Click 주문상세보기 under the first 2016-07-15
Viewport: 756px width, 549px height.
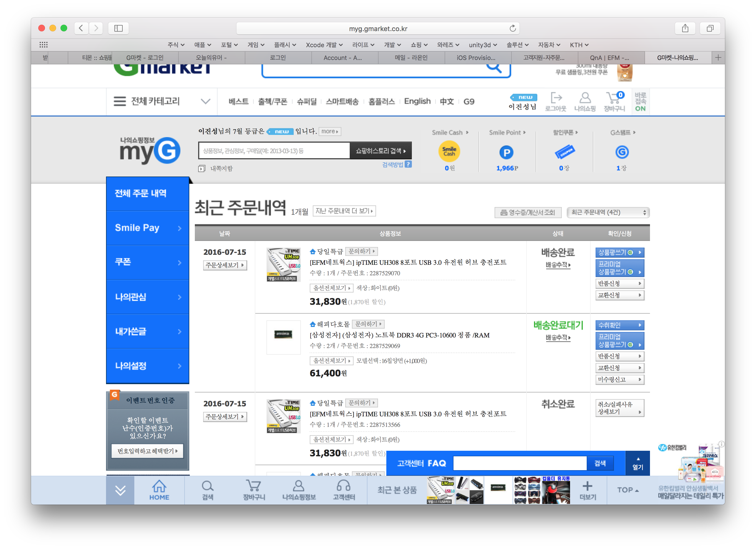[225, 265]
